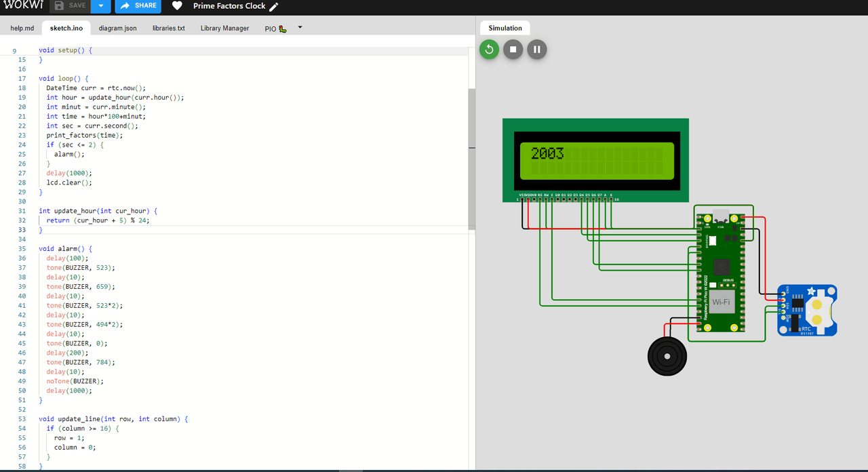This screenshot has height=472, width=868.
Task: Open the help.md tab
Action: (22, 28)
